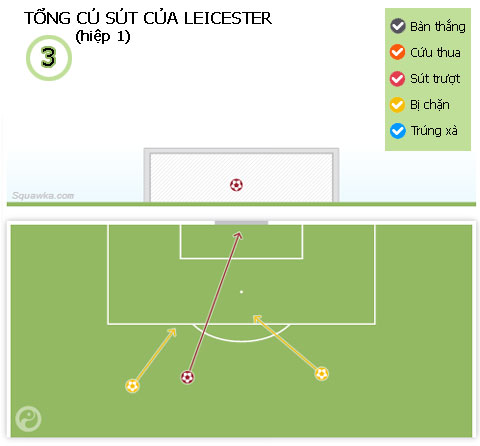
Task: Click the circled shot count number 3
Action: (49, 58)
